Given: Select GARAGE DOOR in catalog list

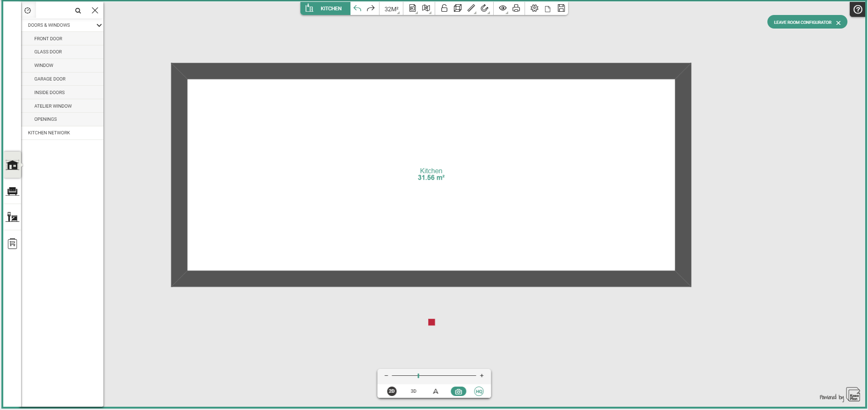Looking at the screenshot, I should click(x=63, y=79).
